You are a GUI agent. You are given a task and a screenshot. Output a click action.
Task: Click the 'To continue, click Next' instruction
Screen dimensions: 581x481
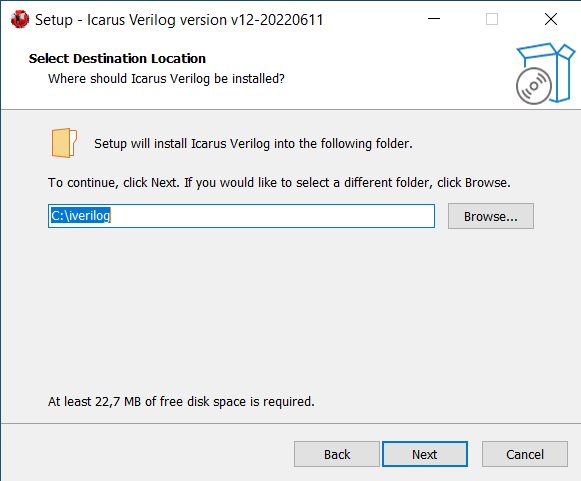click(279, 182)
